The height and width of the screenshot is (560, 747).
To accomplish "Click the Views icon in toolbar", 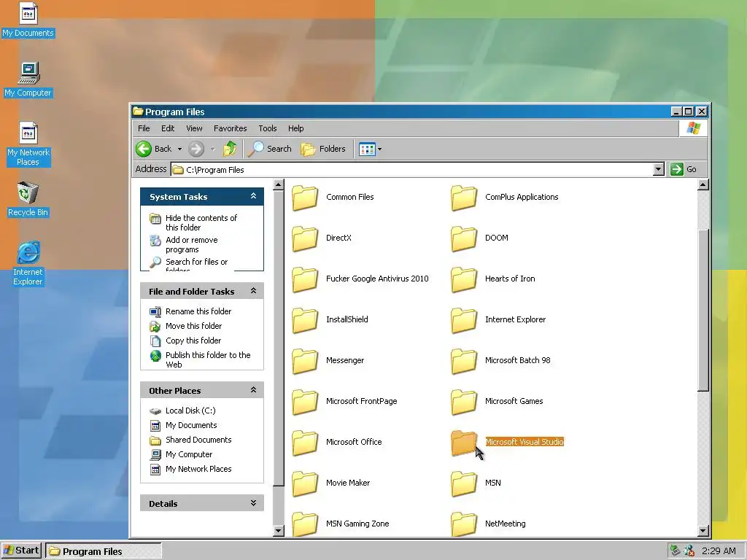I will tap(367, 149).
